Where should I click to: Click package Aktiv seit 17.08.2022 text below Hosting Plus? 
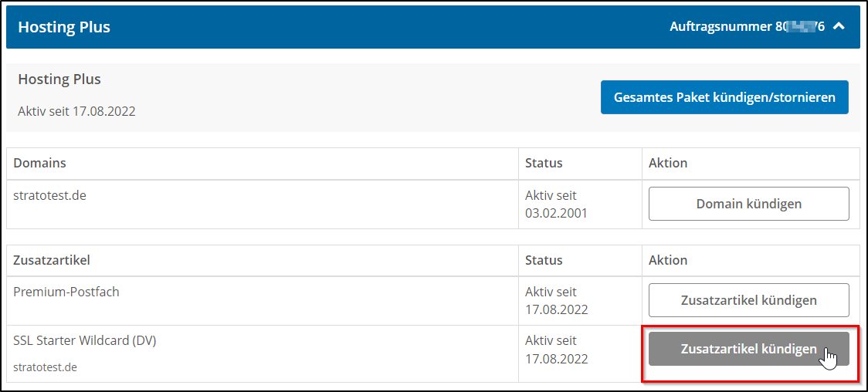pos(76,111)
